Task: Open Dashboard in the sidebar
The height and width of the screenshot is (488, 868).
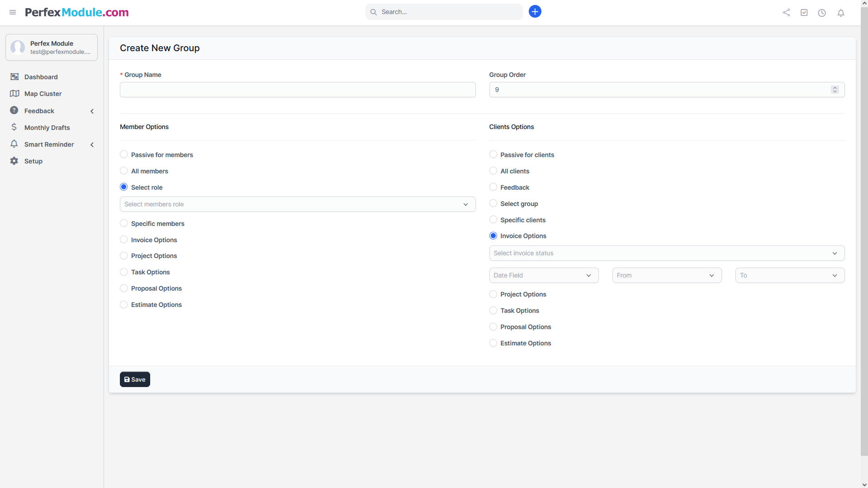Action: [41, 77]
